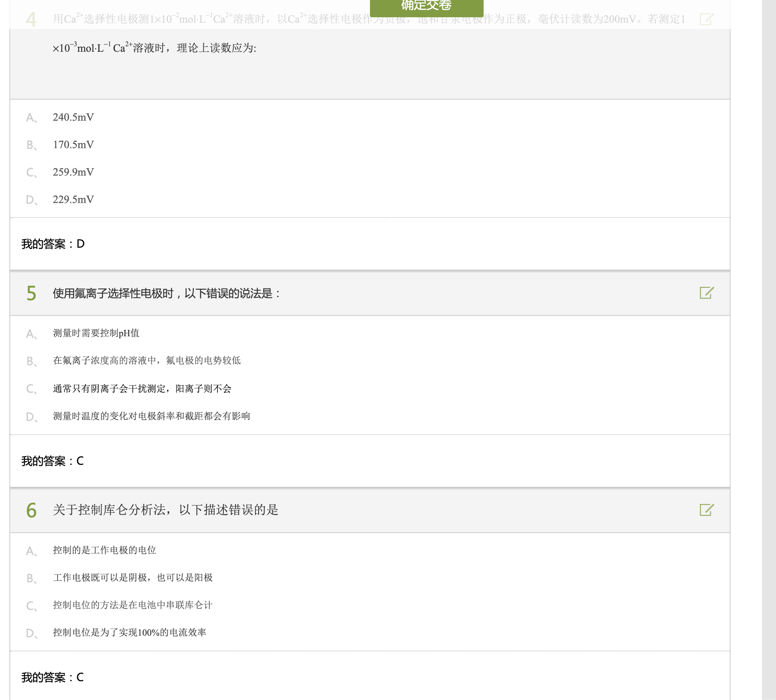The image size is (776, 700).
Task: Pick question 6 option B 工作电极既可以是阴极
Action: [x=132, y=578]
